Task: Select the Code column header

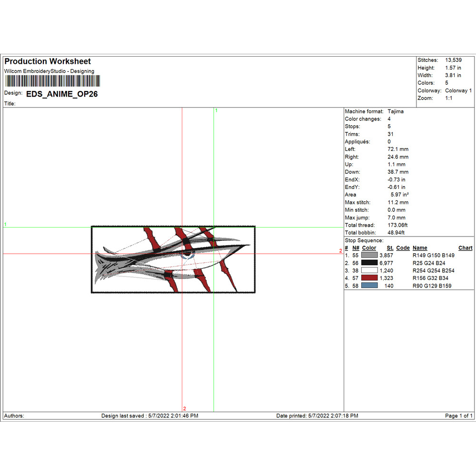Action: click(x=403, y=248)
